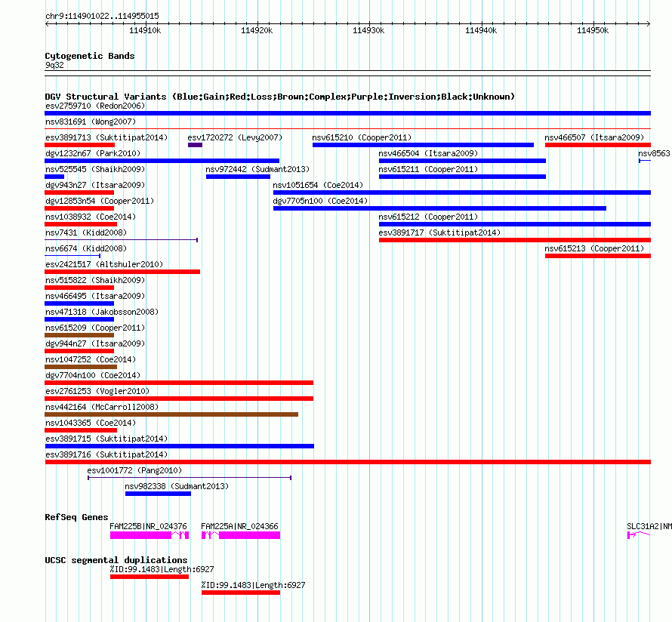Select esv2761253 (Vogler2010) label

[97, 391]
